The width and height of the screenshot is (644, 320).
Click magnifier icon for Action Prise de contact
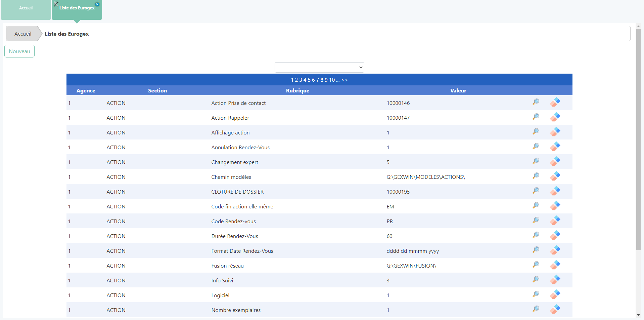536,102
